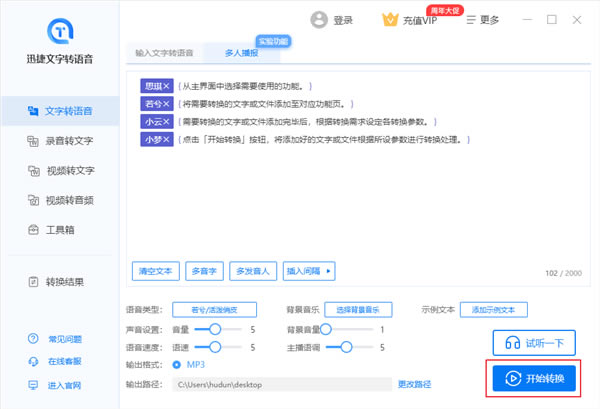The image size is (600, 409).
Task: Open 文字转语音 in the sidebar
Action: tap(60, 111)
